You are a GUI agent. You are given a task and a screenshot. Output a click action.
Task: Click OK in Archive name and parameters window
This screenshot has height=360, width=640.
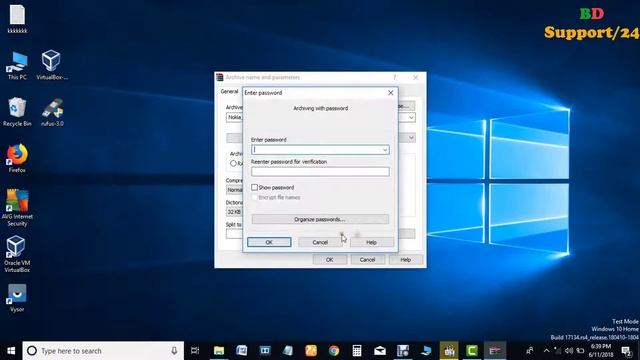point(330,260)
